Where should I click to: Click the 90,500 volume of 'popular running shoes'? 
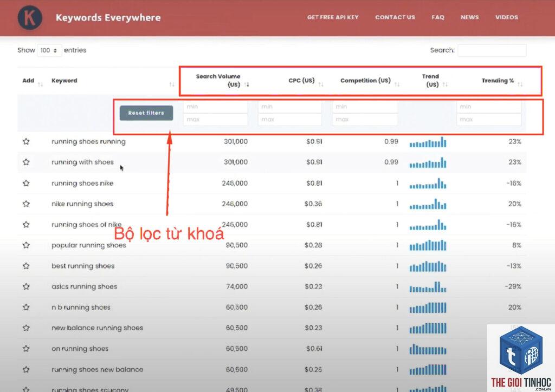pyautogui.click(x=236, y=245)
